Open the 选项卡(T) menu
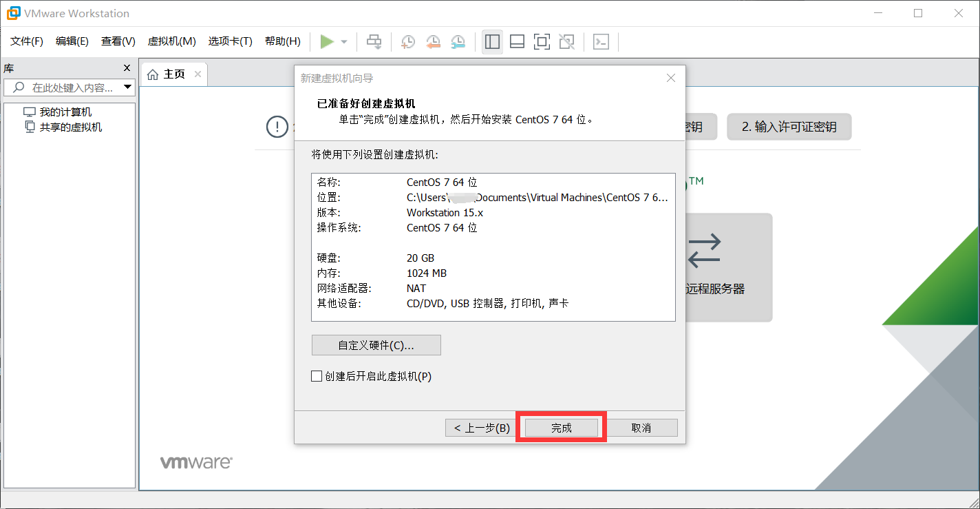Viewport: 980px width, 509px height. 231,41
